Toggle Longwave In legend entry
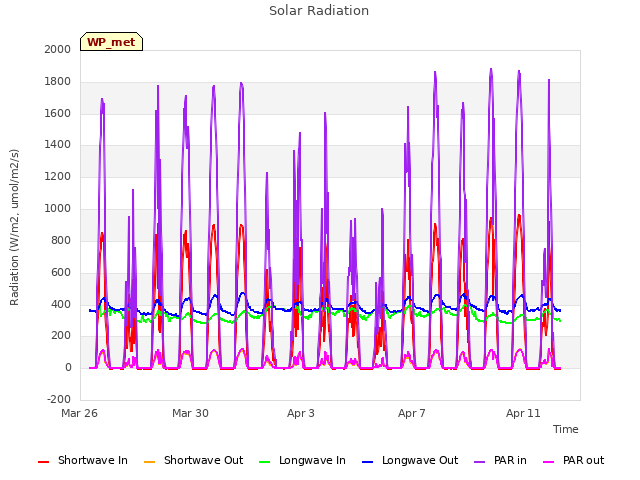Screen dimensions: 640x480 point(302,460)
